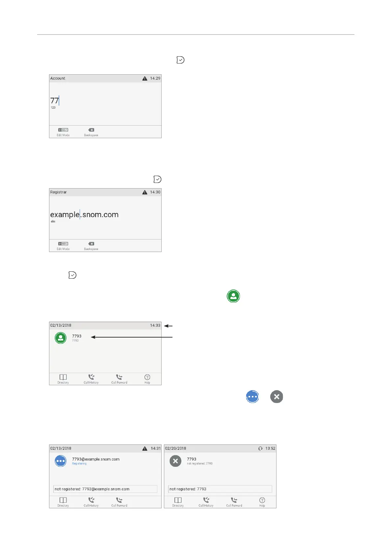Click the warning triangle in Account header
This screenshot has height=554, width=392.
[145, 78]
